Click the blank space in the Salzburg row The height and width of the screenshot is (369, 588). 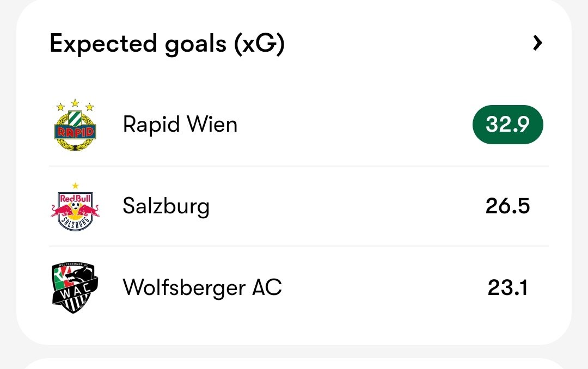tap(347, 206)
